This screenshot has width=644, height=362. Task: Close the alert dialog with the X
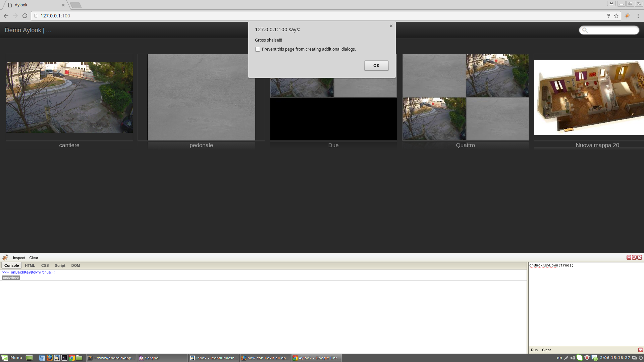click(391, 26)
